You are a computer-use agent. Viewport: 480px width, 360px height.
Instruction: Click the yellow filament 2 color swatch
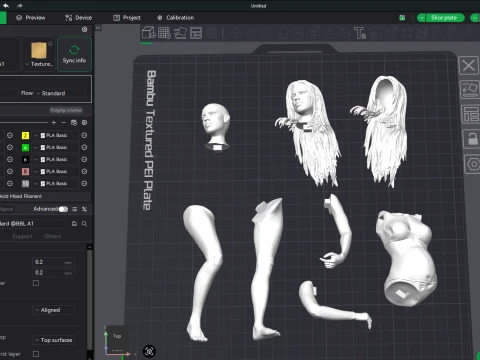25,135
